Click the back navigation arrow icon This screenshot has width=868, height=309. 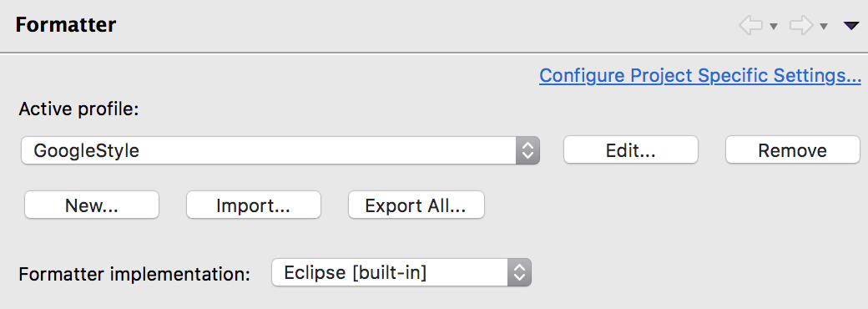pyautogui.click(x=750, y=26)
